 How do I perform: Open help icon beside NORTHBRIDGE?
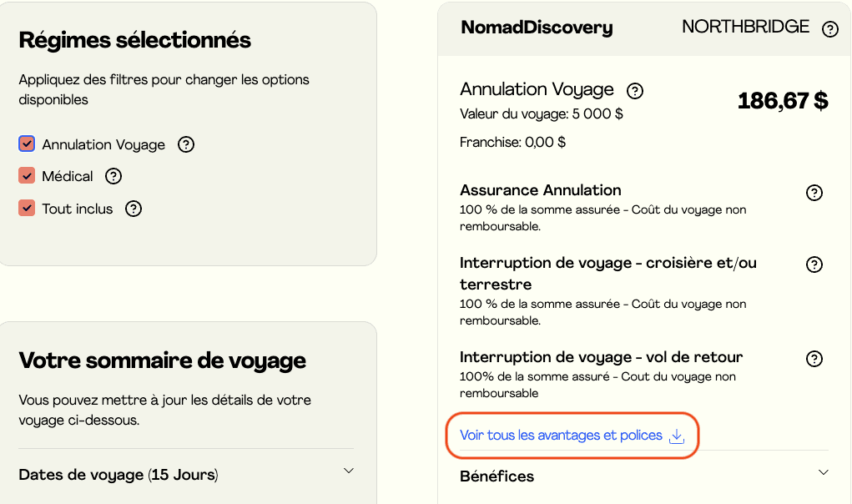click(829, 29)
